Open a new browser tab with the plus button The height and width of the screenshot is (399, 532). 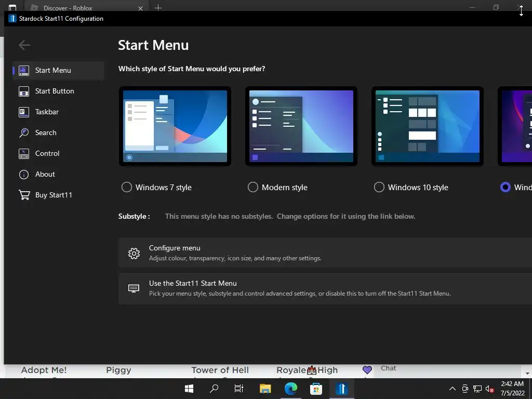[x=158, y=7]
